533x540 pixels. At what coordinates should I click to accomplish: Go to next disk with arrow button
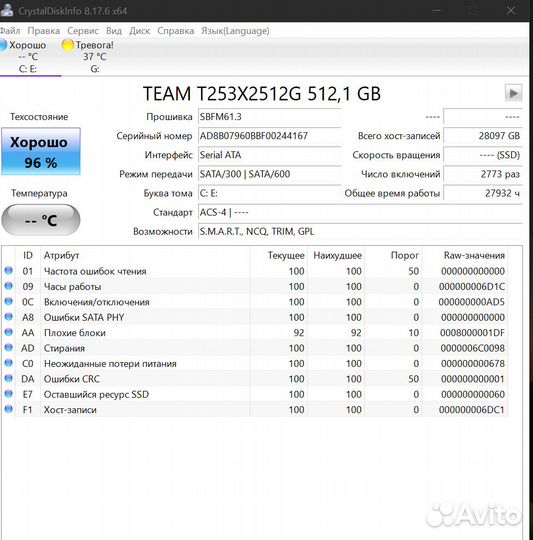point(513,93)
